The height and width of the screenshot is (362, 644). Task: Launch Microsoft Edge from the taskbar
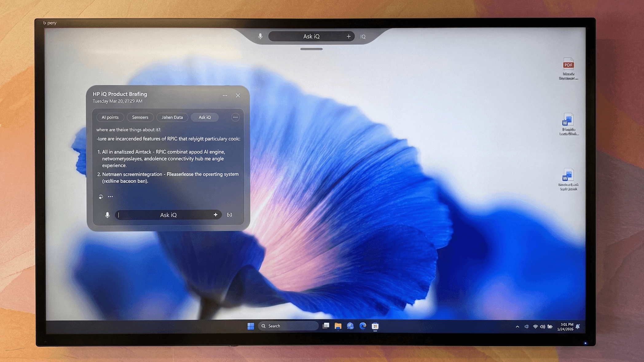(363, 326)
